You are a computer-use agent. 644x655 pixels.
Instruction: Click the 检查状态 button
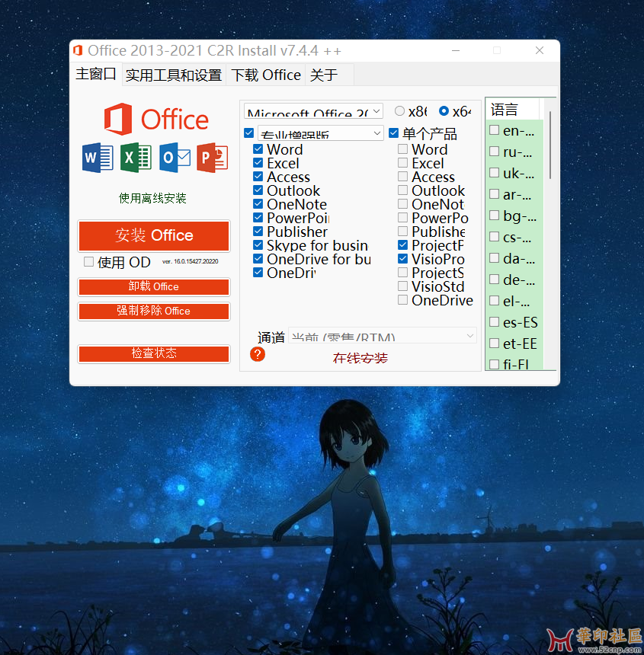click(154, 353)
